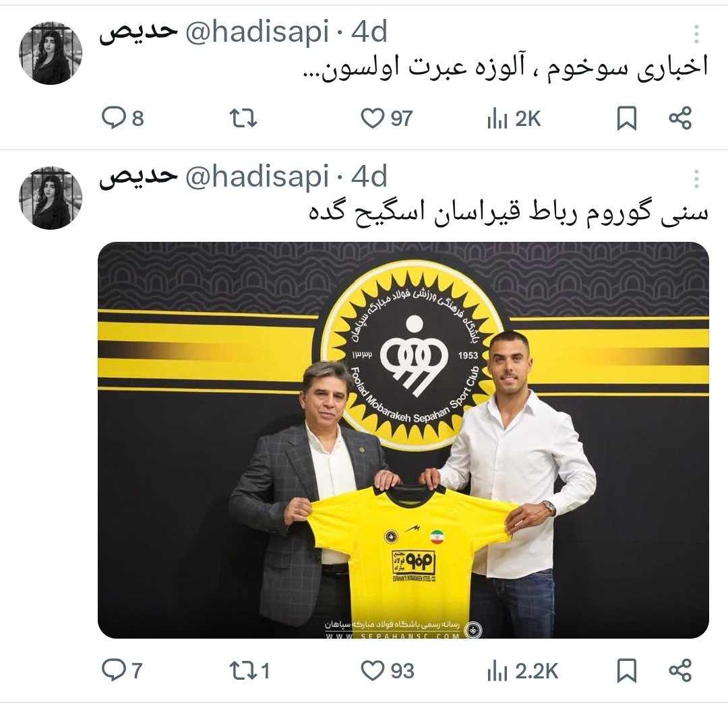Open replies on the first tweet
The height and width of the screenshot is (704, 728).
pos(123,118)
